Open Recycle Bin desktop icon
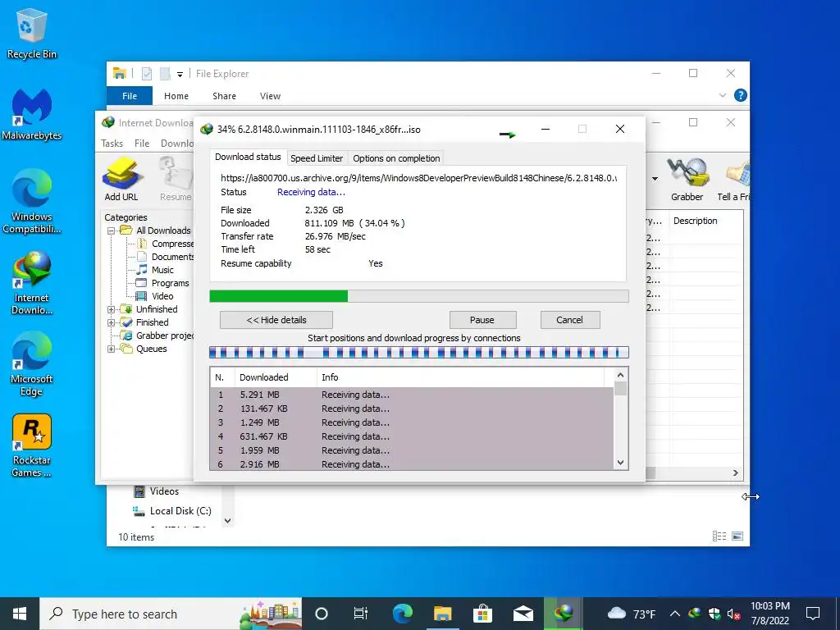The width and height of the screenshot is (840, 630). coord(32,33)
